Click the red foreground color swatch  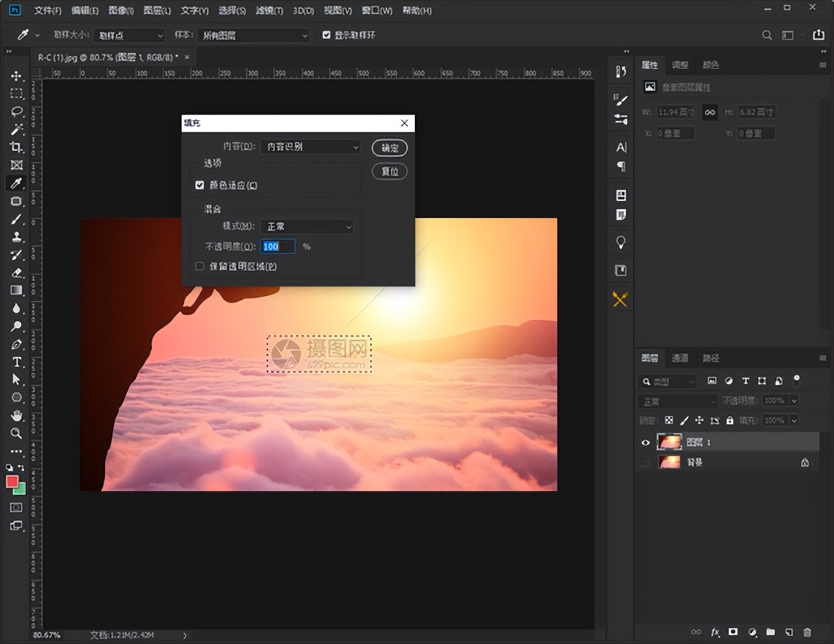(x=12, y=482)
